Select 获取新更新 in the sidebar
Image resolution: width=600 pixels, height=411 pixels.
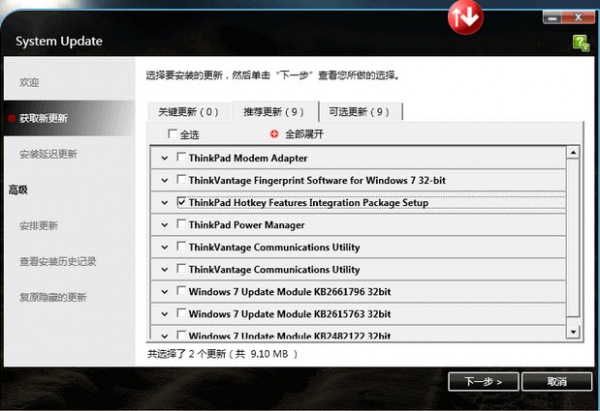tap(69, 118)
